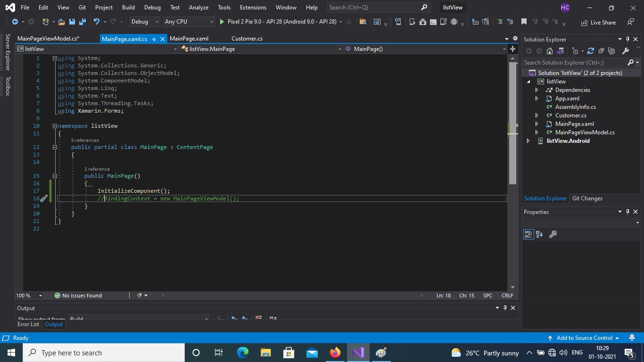Switch to the MainPageViewModel.cs* tab

click(48, 39)
